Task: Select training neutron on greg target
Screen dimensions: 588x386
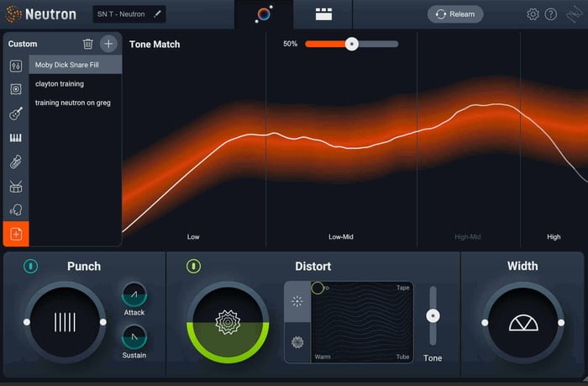Action: point(76,103)
